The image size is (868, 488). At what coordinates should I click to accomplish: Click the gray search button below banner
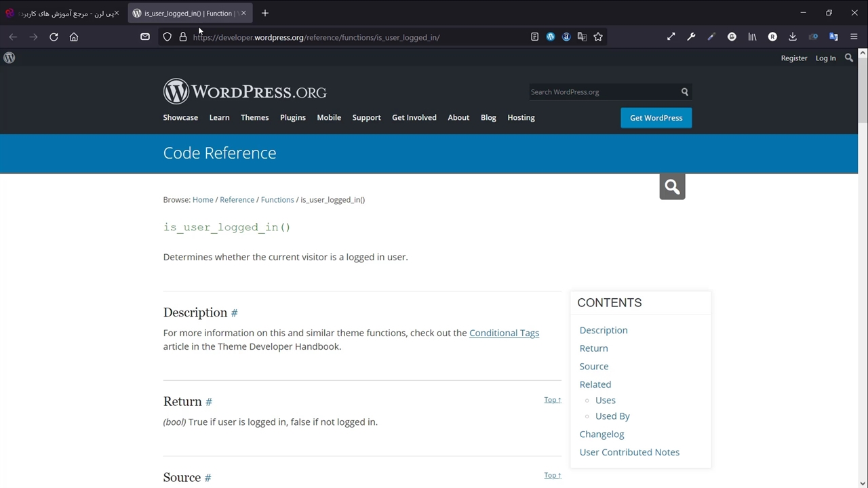click(672, 186)
